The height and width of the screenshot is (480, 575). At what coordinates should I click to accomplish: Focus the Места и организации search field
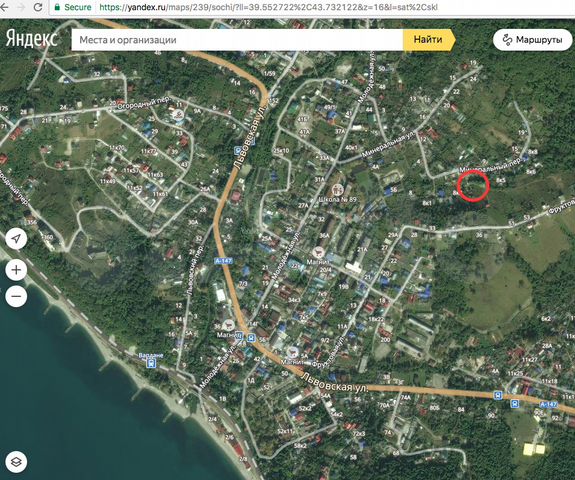[x=237, y=40]
